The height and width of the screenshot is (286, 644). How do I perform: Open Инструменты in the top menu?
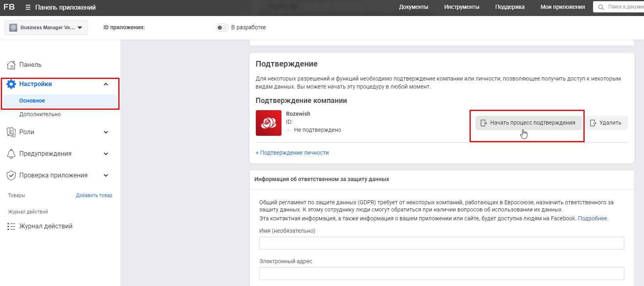[462, 7]
